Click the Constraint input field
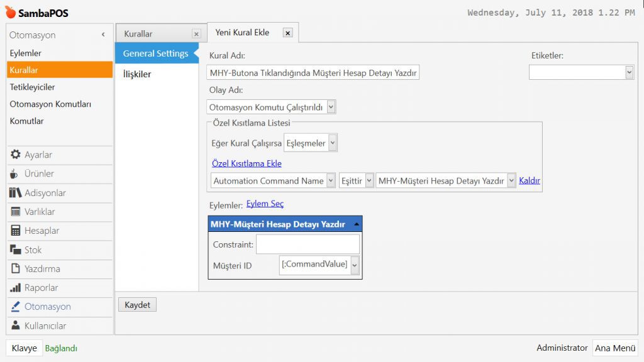 [308, 244]
